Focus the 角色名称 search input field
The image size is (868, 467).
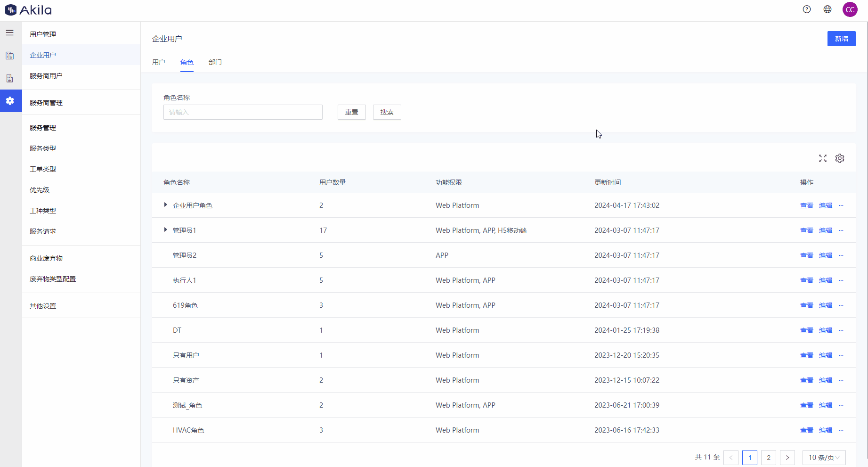243,112
